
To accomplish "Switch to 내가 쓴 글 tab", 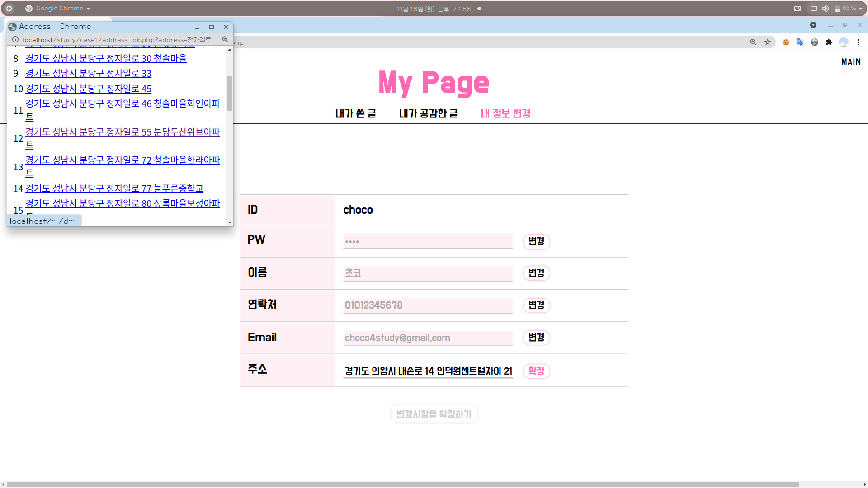I will tap(355, 113).
